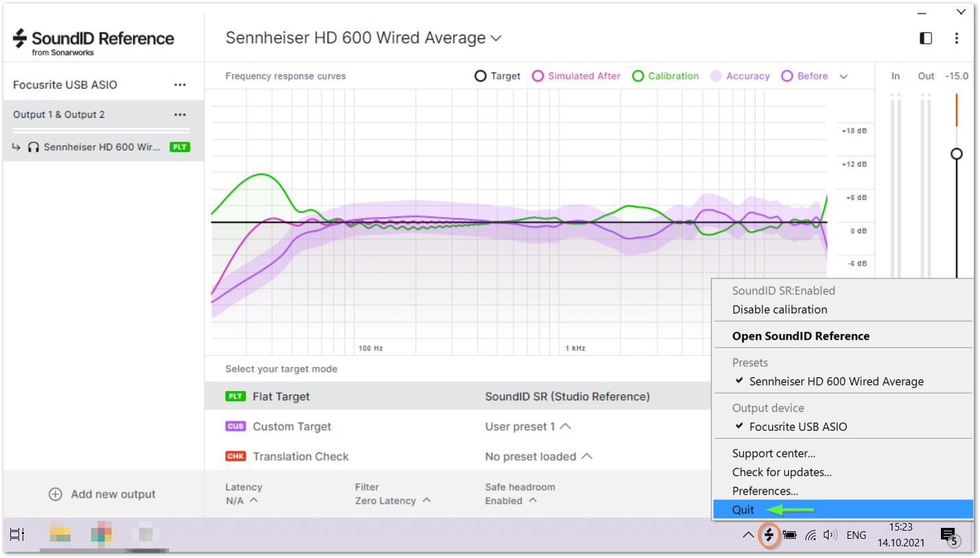This screenshot has height=558, width=980.
Task: Click the SoundID Reference logo
Action: [x=93, y=41]
